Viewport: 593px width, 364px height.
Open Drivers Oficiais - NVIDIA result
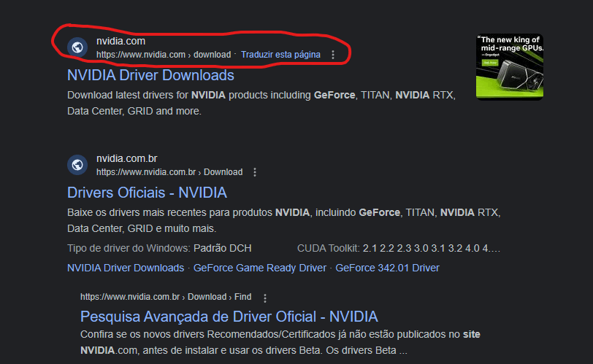147,193
